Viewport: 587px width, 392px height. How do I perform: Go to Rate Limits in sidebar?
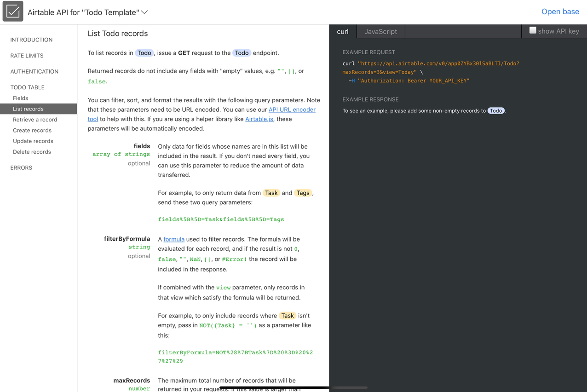[27, 56]
